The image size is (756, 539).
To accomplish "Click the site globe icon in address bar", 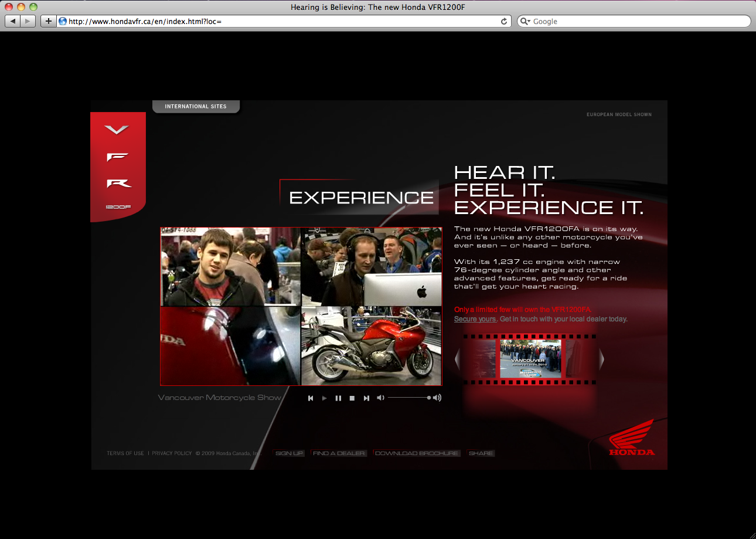I will click(x=63, y=21).
